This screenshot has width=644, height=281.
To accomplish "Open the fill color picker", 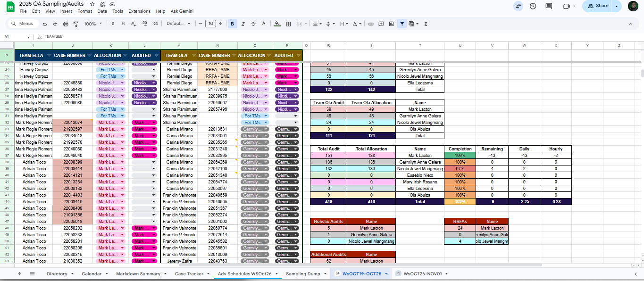I will click(277, 24).
